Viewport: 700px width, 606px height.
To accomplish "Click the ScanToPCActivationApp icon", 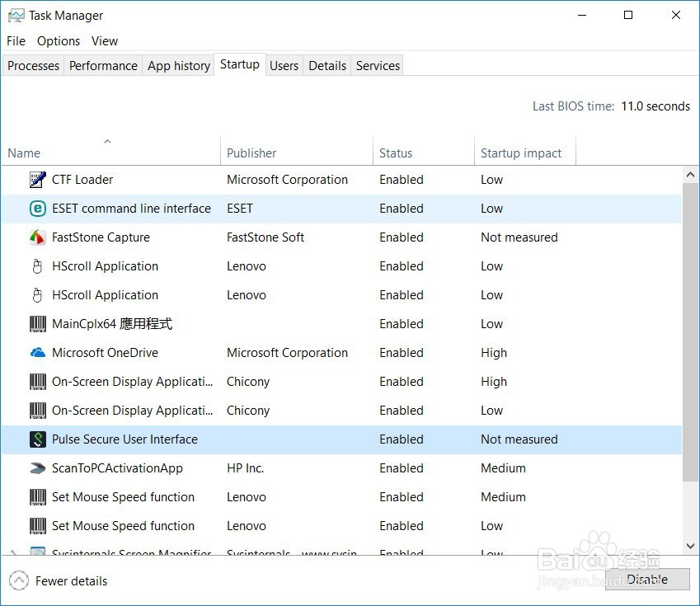I will pos(38,468).
